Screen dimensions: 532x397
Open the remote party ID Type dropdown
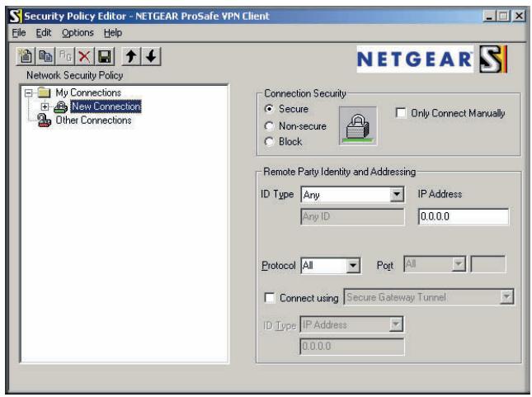[397, 195]
